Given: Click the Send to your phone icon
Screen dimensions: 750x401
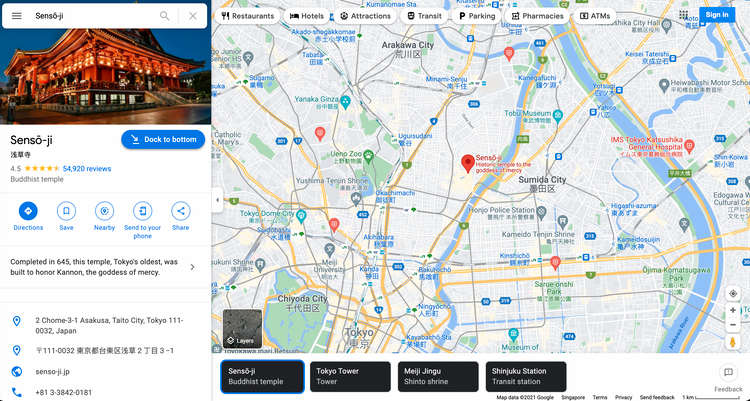Looking at the screenshot, I should tap(143, 211).
